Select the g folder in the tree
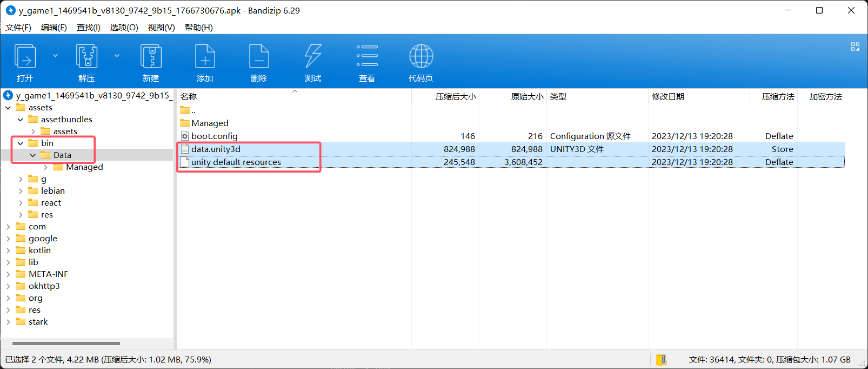This screenshot has height=369, width=868. pyautogui.click(x=44, y=179)
